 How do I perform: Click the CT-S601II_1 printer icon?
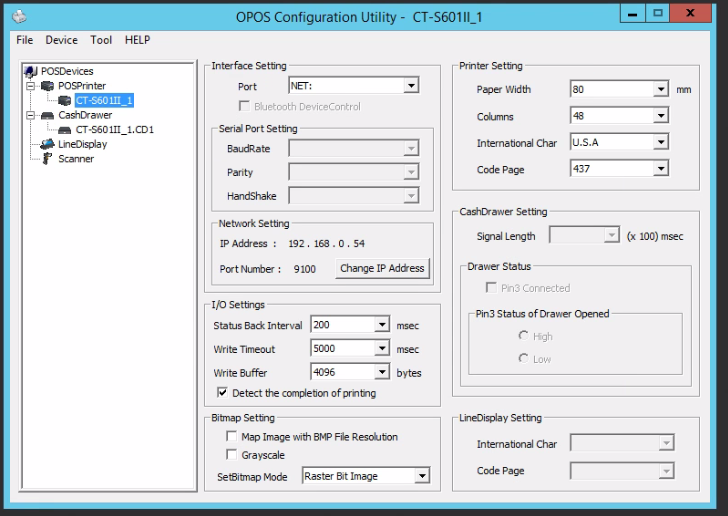65,100
